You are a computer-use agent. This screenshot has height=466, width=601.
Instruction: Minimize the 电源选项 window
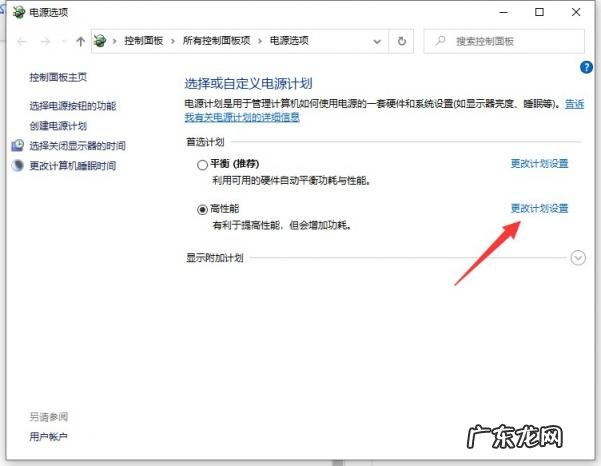[x=504, y=12]
